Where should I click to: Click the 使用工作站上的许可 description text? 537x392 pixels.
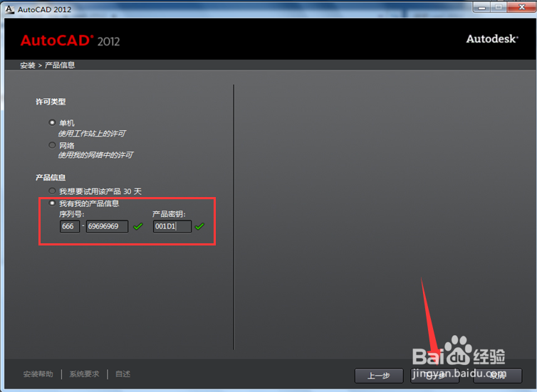92,134
